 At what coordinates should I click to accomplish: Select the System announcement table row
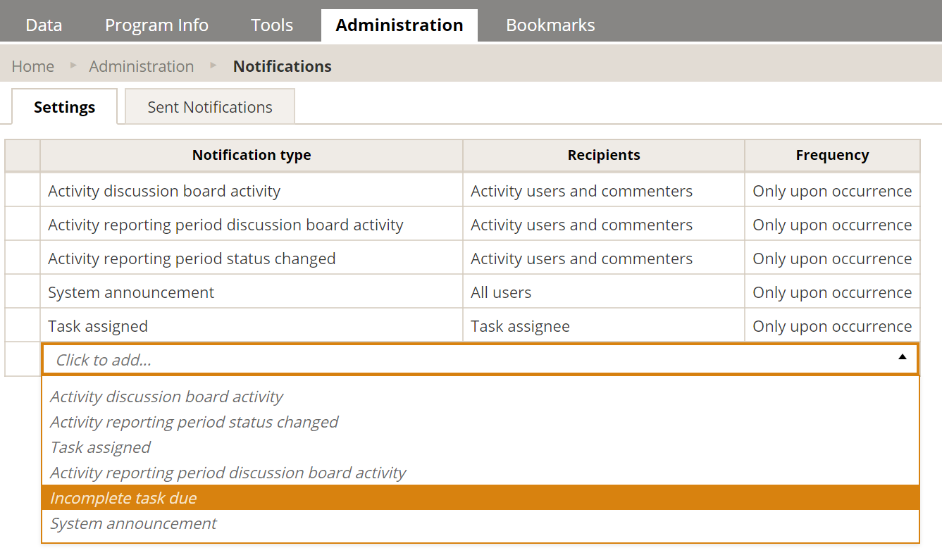[462, 292]
